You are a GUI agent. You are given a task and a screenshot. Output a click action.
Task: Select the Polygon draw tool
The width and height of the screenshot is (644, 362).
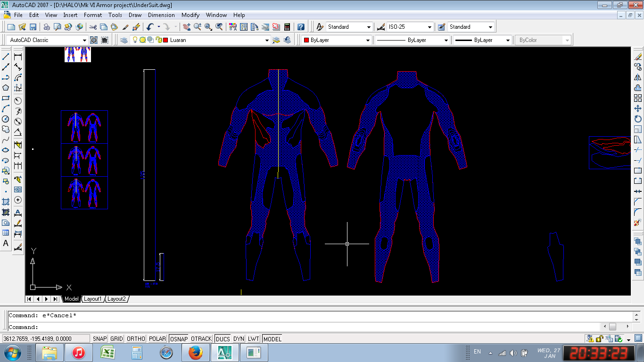tap(6, 88)
